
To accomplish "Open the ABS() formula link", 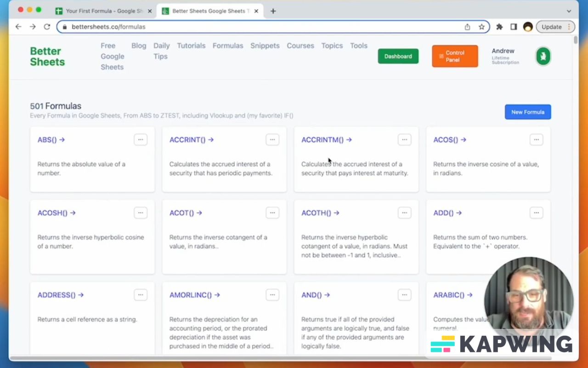I will pos(51,139).
